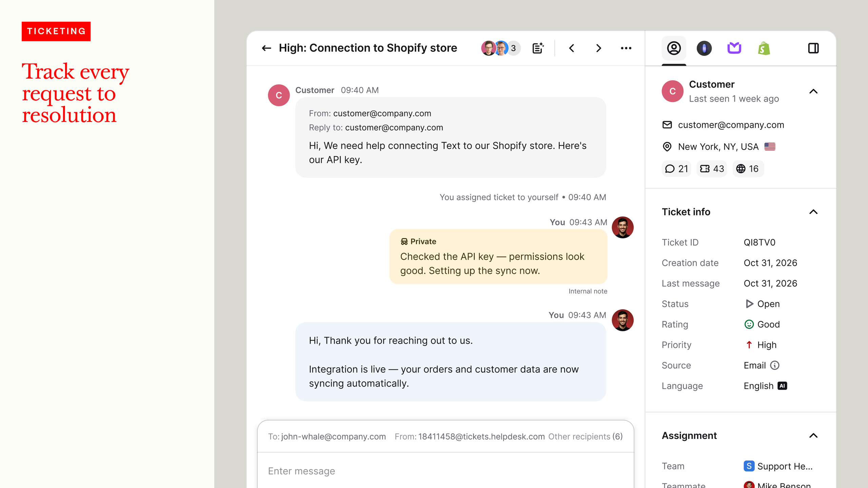Click the 43 tickets count chip
The height and width of the screenshot is (488, 868).
pos(712,169)
